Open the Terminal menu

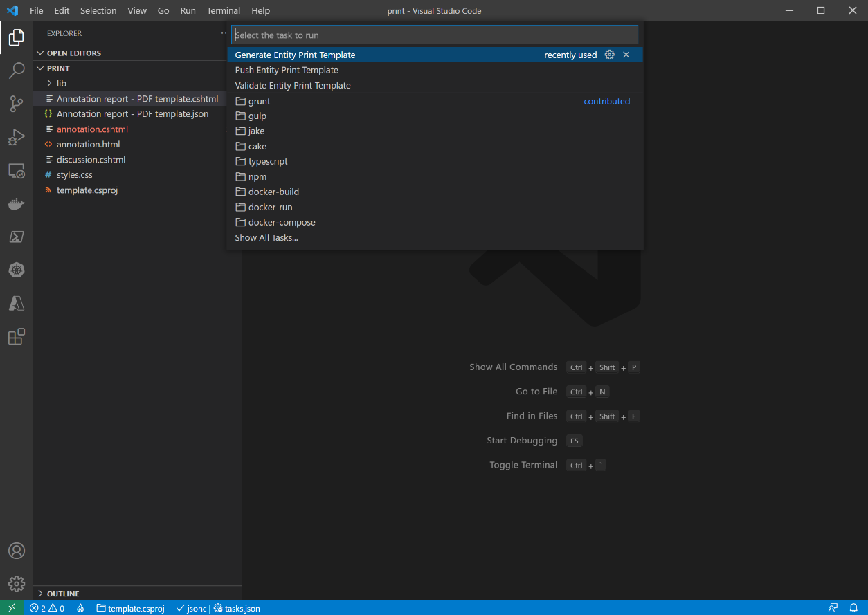[224, 10]
